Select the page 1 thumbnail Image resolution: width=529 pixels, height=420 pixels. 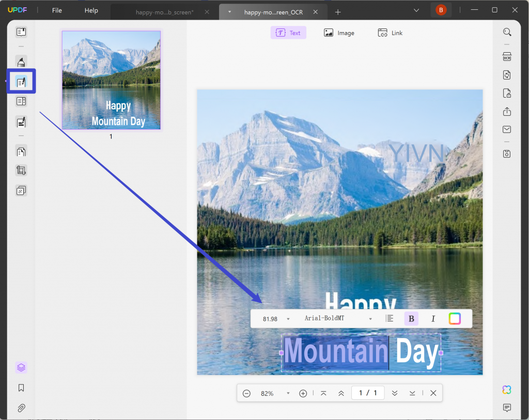111,80
